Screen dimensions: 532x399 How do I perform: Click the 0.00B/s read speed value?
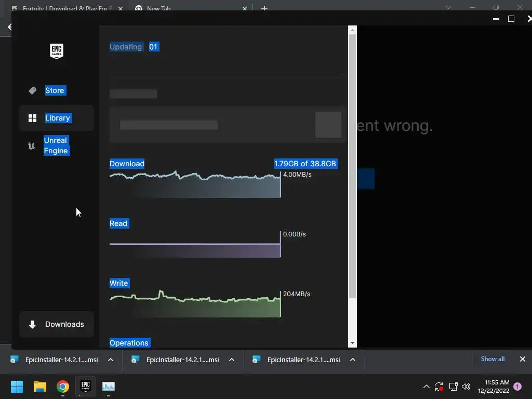click(x=294, y=234)
